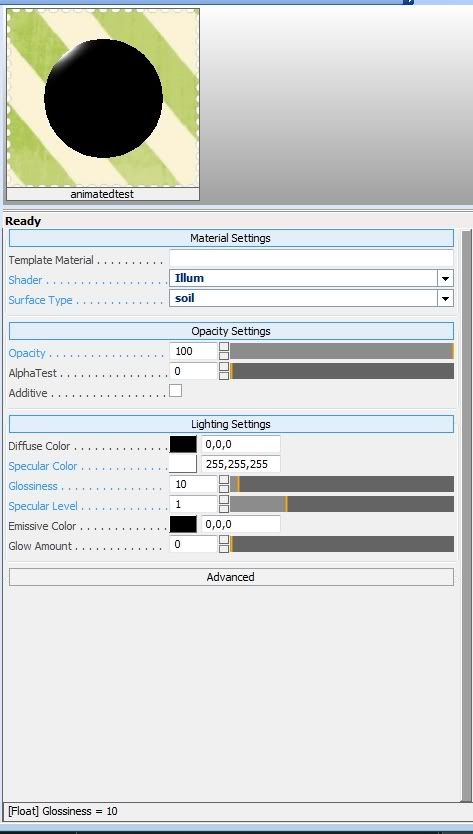Screen dimensions: 473x834
Task: Open the Advanced section button
Action: pos(231,577)
